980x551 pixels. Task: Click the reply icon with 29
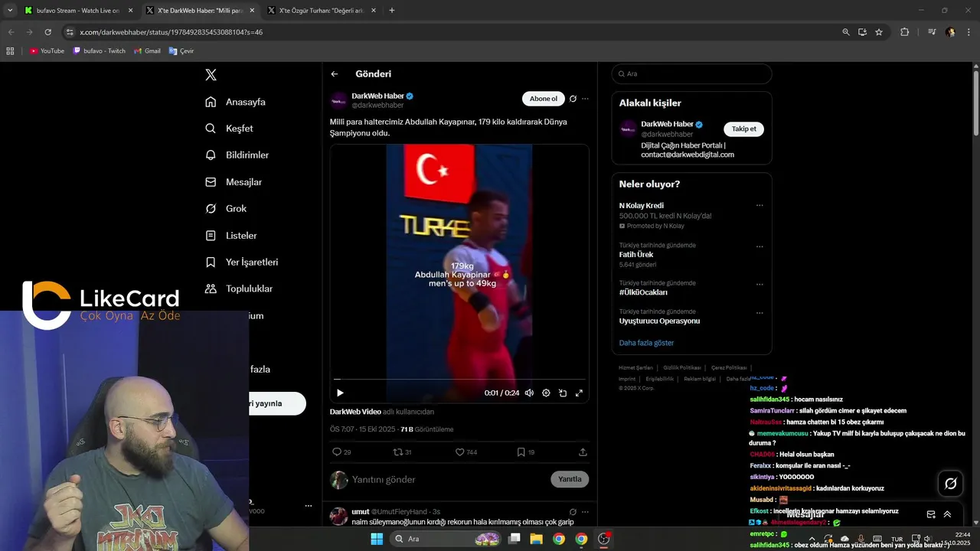[x=341, y=452]
